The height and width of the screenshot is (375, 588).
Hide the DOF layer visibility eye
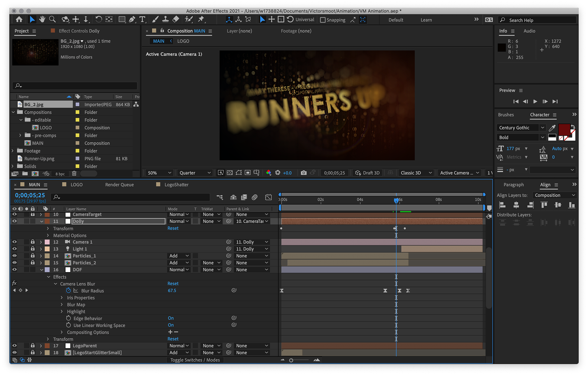[x=14, y=270]
